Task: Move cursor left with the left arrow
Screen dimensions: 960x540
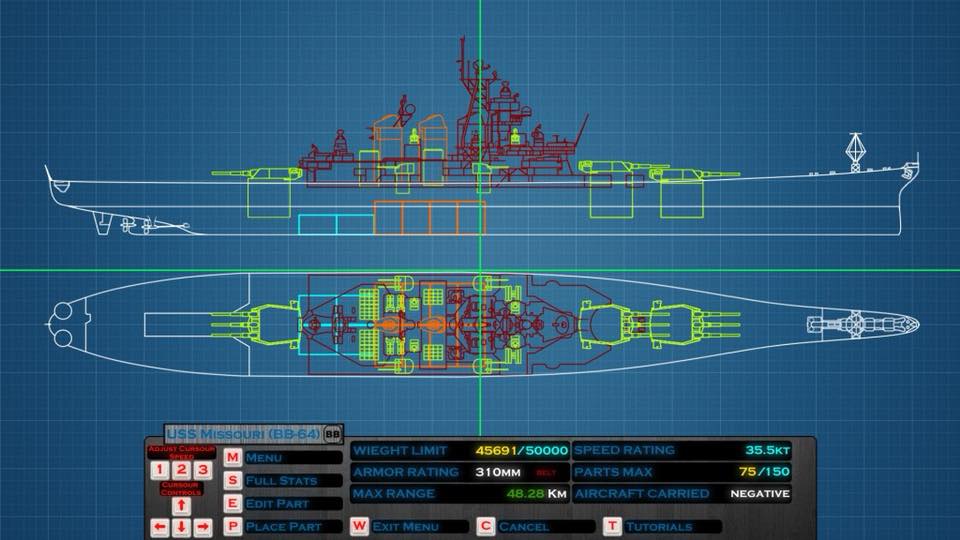Action: tap(160, 527)
